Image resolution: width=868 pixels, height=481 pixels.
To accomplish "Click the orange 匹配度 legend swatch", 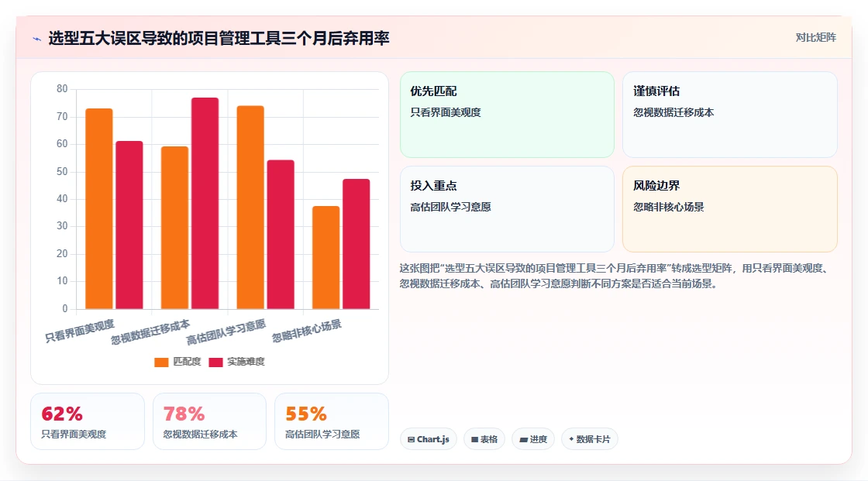I will pos(161,362).
